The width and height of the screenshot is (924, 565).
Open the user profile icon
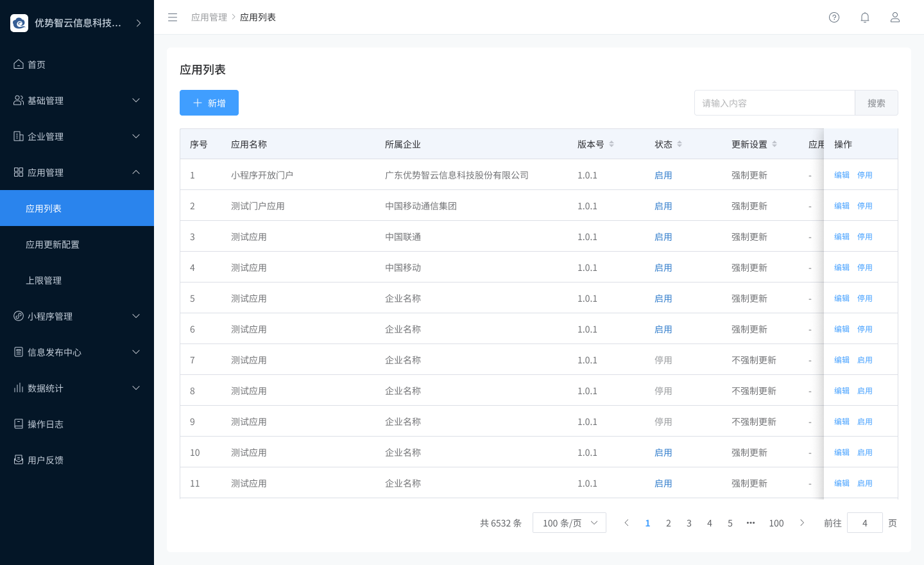tap(895, 17)
